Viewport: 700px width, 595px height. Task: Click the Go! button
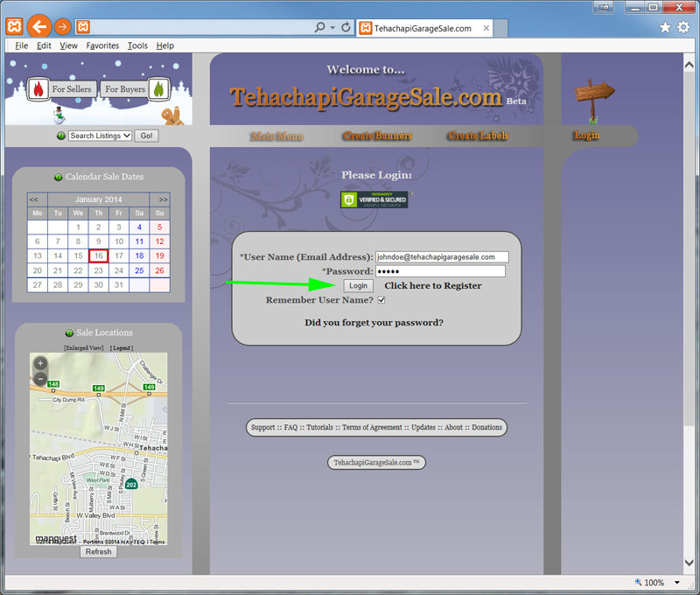coord(146,136)
